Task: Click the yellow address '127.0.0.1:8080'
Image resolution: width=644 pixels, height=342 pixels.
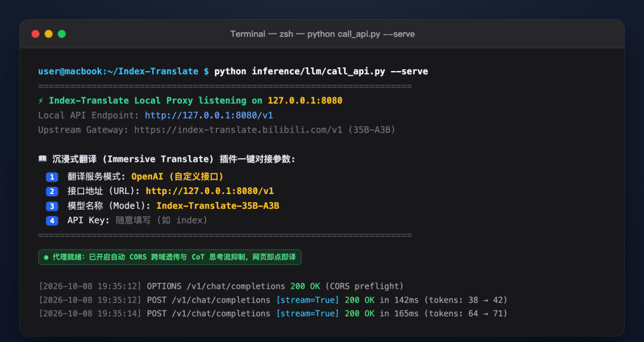Action: pyautogui.click(x=305, y=101)
